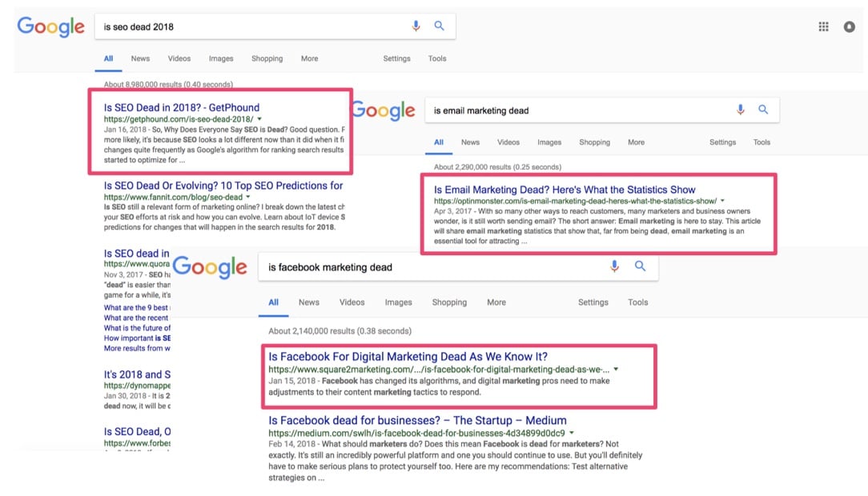This screenshot has width=868, height=496.
Task: Expand the arrow next to optinmonster.com URL
Action: point(722,201)
